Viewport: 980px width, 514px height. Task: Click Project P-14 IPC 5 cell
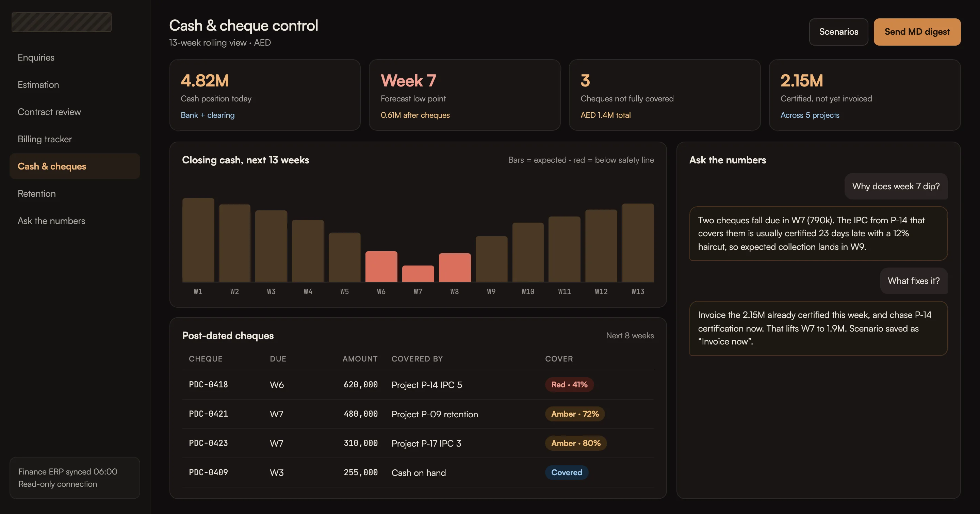(427, 385)
